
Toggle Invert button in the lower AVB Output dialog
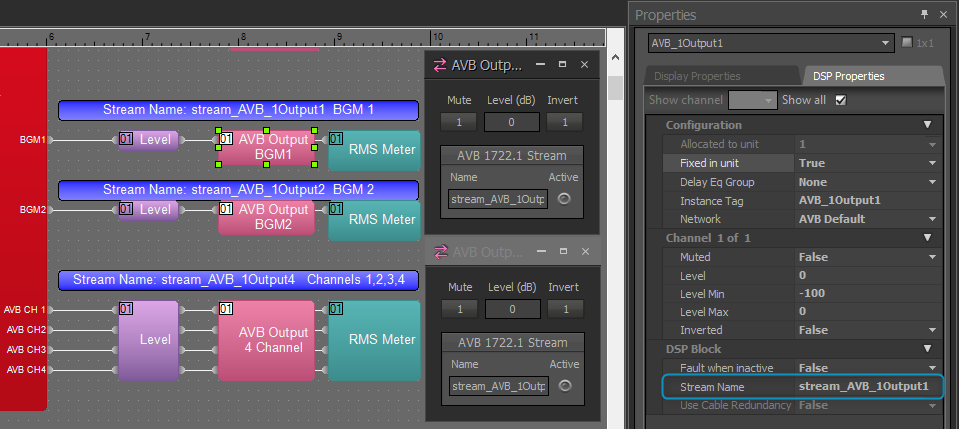point(566,309)
